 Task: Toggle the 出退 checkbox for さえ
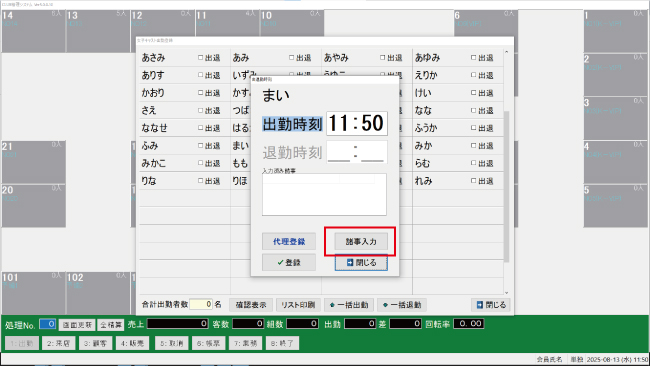tap(201, 110)
